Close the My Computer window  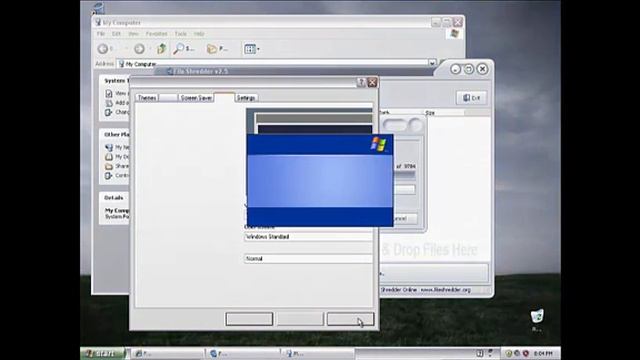458,22
